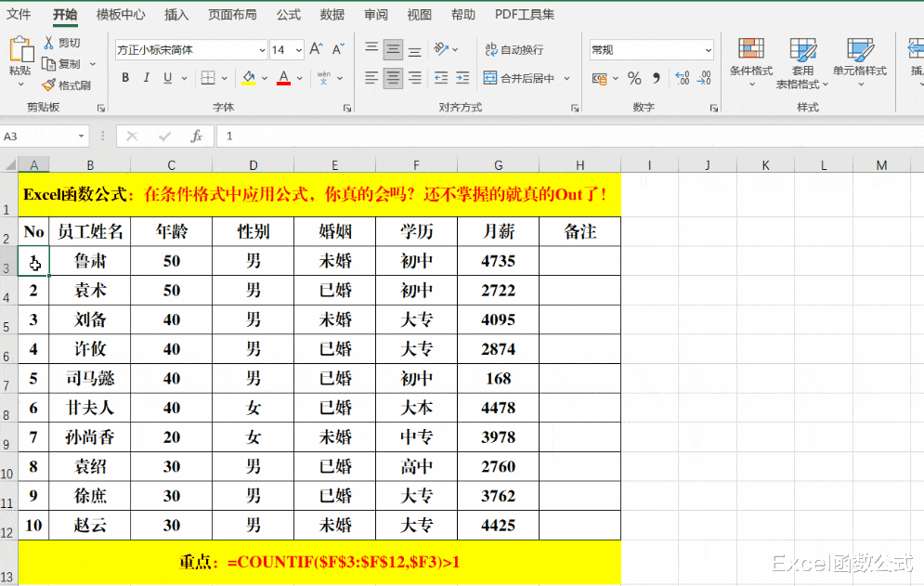Screen dimensions: 924x586
Task: Select row 8 header
Action: (x=8, y=408)
